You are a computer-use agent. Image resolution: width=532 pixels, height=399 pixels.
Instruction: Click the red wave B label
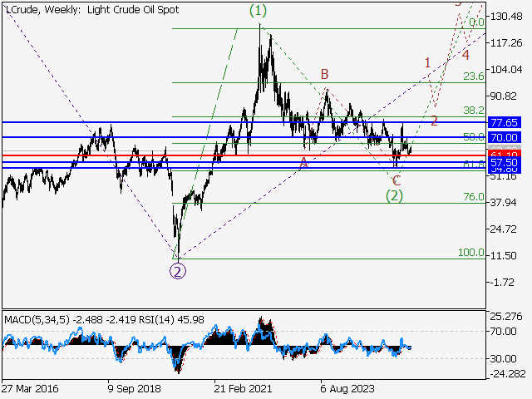(325, 74)
